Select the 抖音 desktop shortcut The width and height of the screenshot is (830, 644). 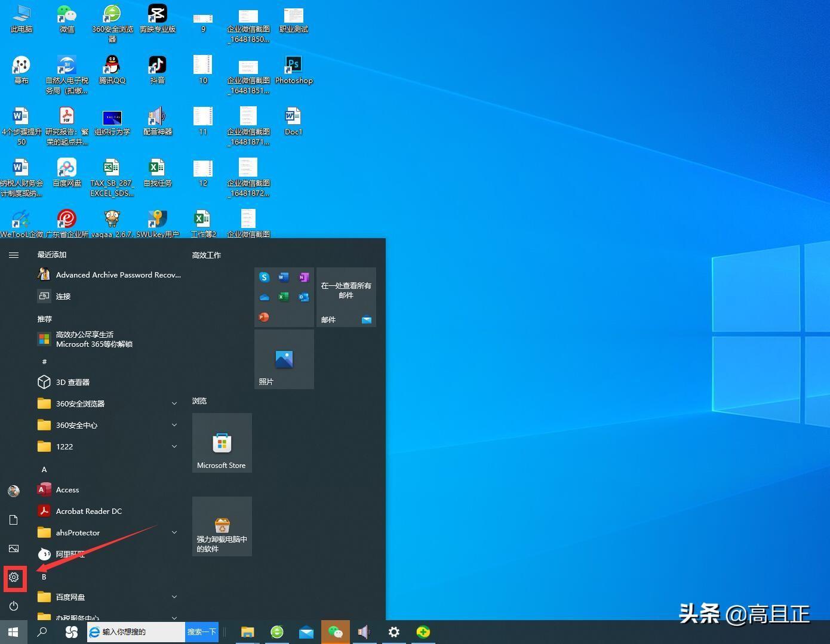pos(158,70)
